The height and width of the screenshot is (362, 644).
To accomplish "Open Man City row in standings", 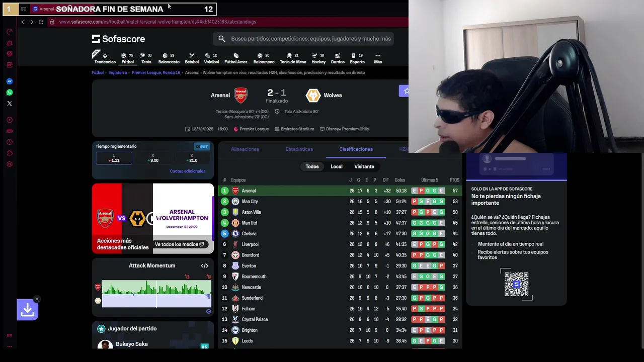I will tap(340, 202).
